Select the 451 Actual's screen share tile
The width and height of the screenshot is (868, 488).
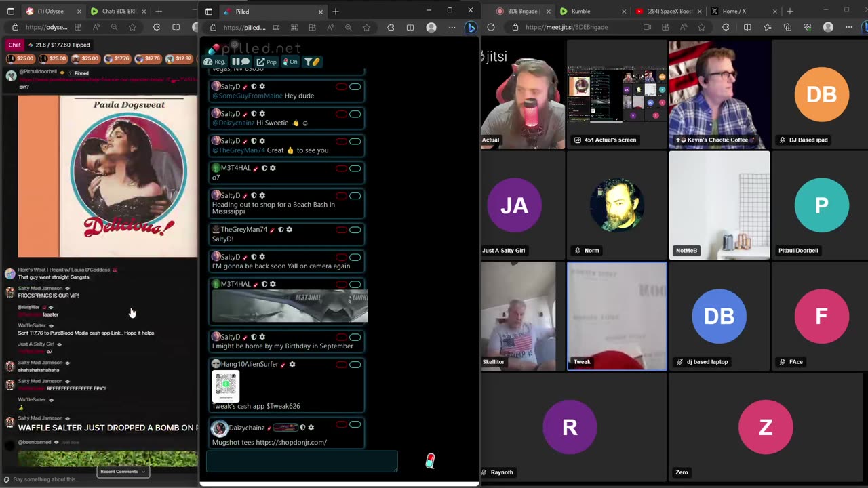pos(616,94)
